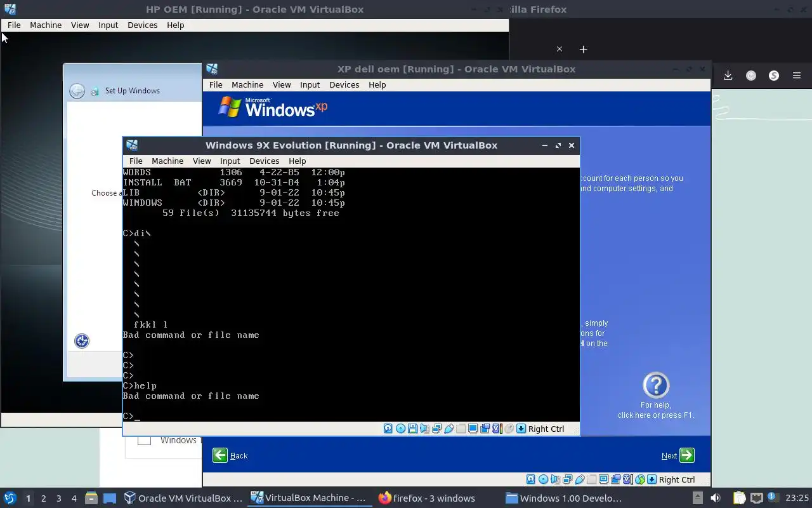Open the desktop start menu icon in taskbar

pyautogui.click(x=10, y=498)
